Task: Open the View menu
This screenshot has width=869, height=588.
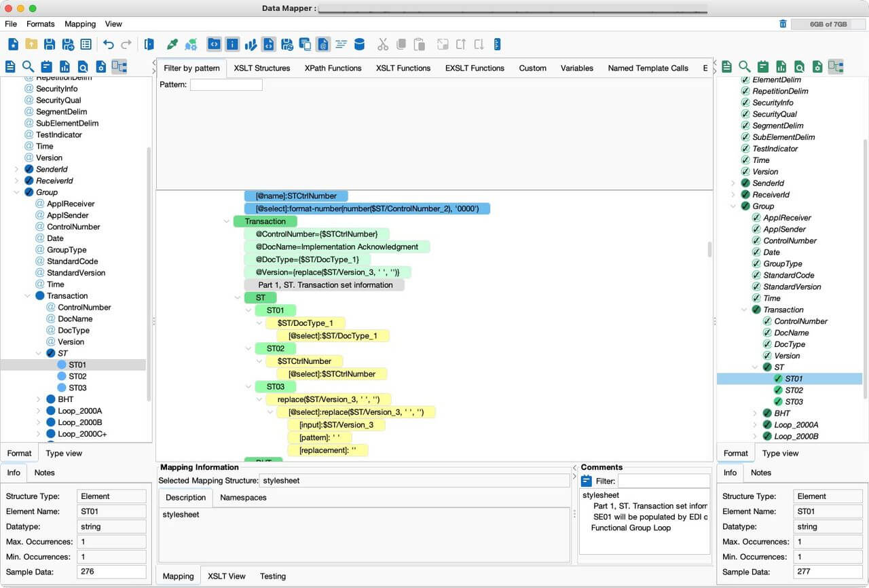Action: click(113, 24)
